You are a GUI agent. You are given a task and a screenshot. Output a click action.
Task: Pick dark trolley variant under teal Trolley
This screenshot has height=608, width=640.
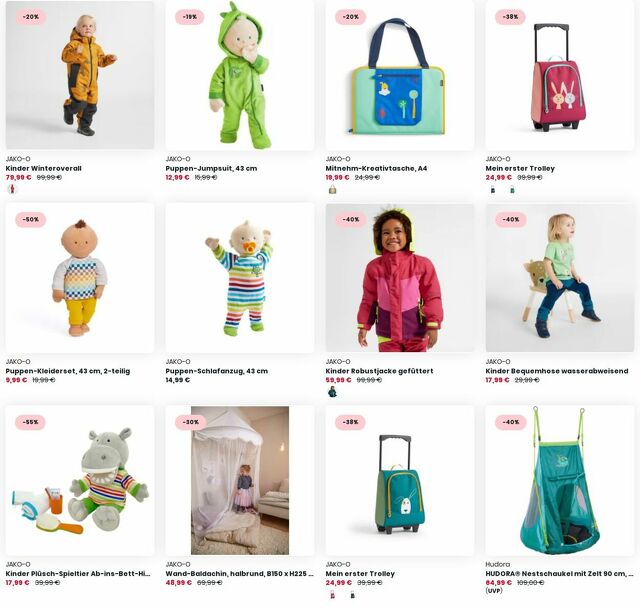(352, 595)
